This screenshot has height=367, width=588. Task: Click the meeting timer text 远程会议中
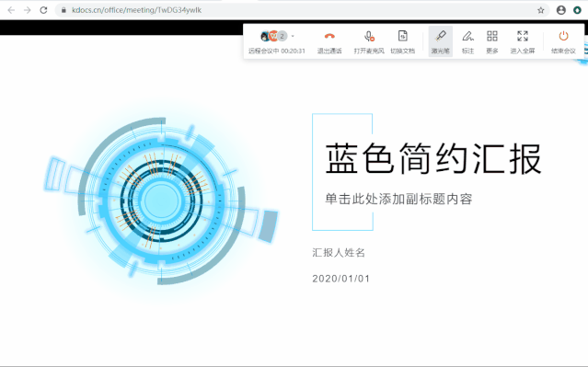[x=277, y=51]
